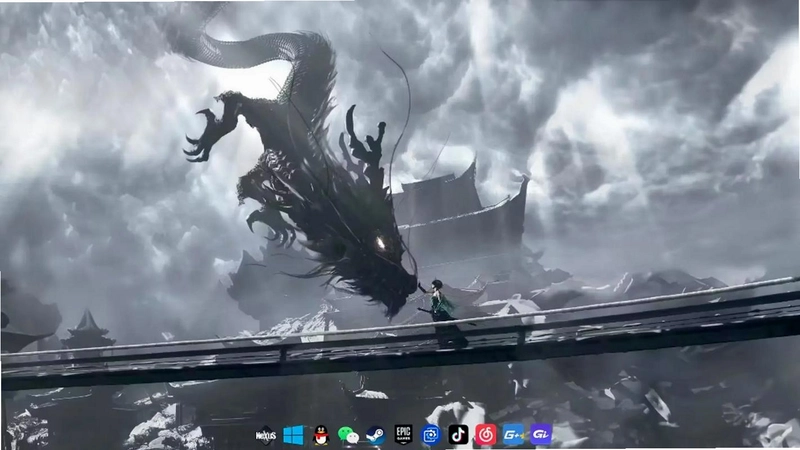The width and height of the screenshot is (800, 450).
Task: Open Epic Games launcher
Action: coord(404,435)
